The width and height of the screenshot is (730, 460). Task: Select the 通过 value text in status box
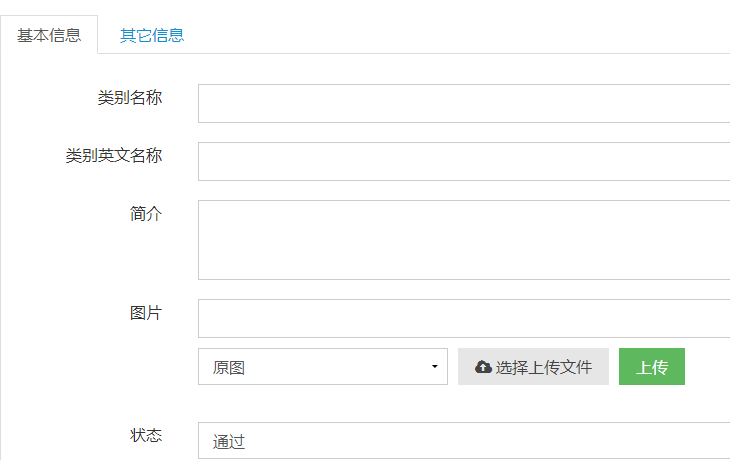click(x=229, y=441)
